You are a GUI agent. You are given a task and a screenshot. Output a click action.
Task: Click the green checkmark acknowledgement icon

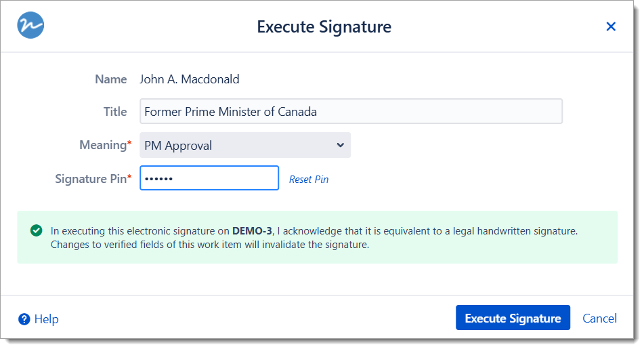point(37,230)
